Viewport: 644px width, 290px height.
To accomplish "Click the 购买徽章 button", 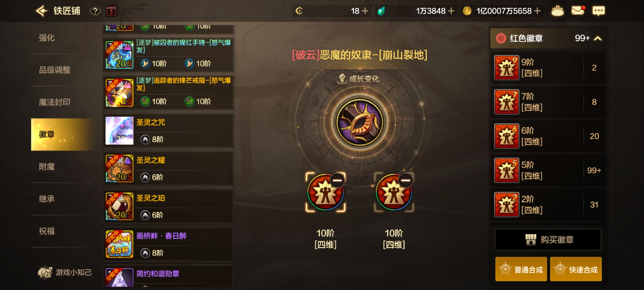I will [x=548, y=239].
